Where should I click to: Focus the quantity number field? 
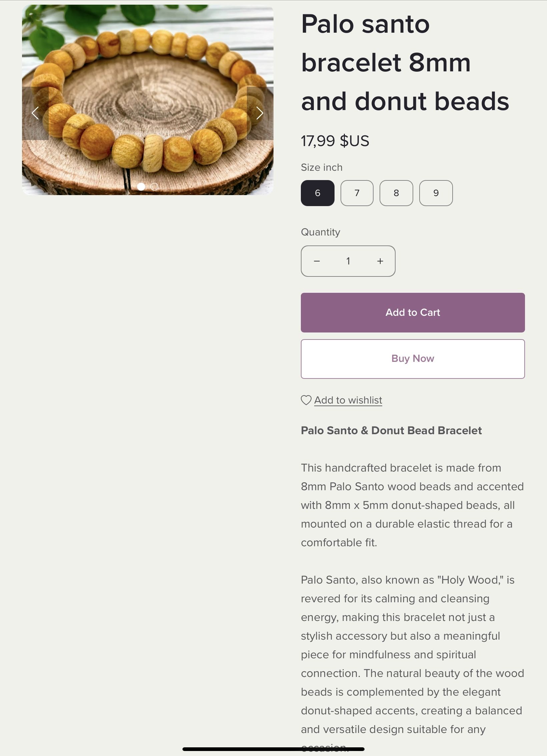click(x=348, y=261)
